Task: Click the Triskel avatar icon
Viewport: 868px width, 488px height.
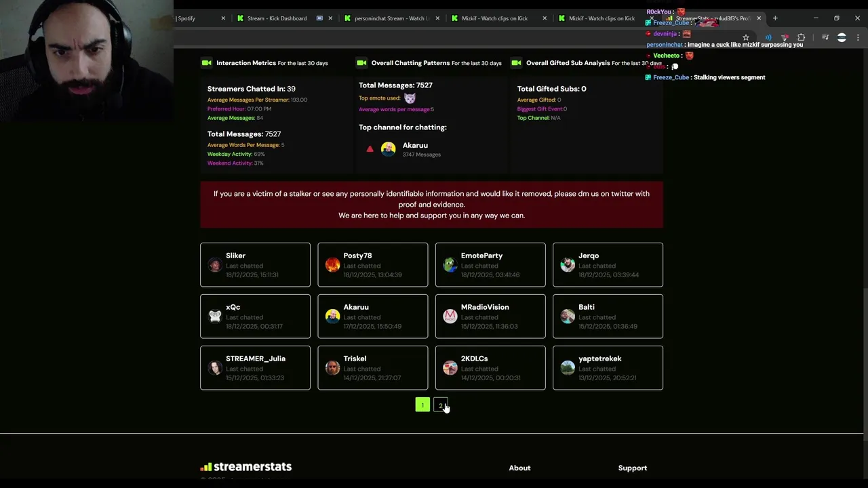Action: [x=332, y=368]
